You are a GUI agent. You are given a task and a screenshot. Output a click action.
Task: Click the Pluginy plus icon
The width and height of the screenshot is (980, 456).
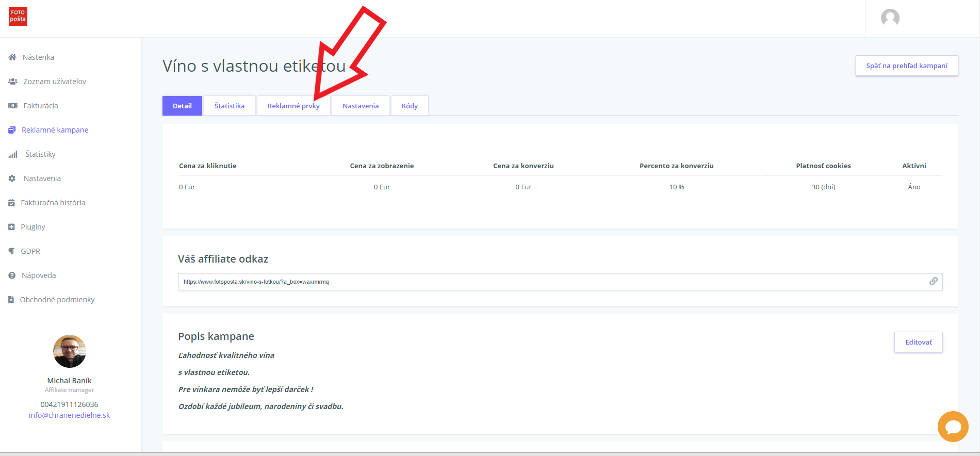click(x=11, y=227)
